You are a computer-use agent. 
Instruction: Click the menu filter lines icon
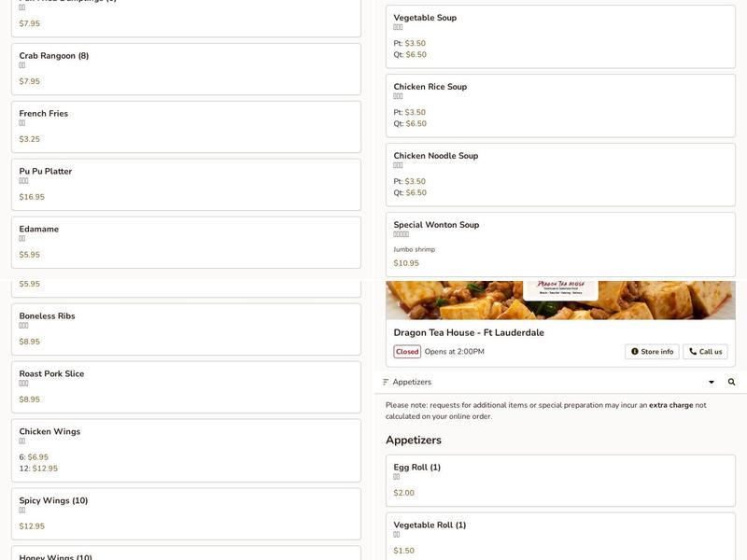point(386,382)
